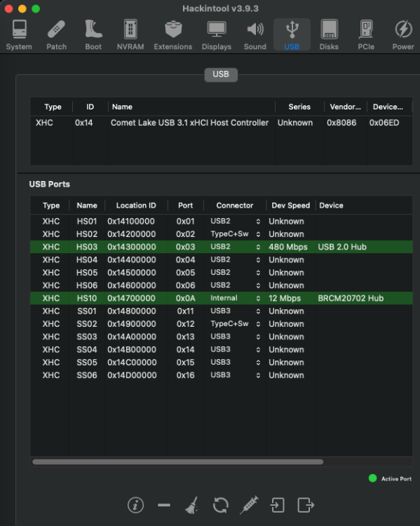Image resolution: width=420 pixels, height=526 pixels.
Task: Sort controllers by Type column header
Action: tap(53, 107)
